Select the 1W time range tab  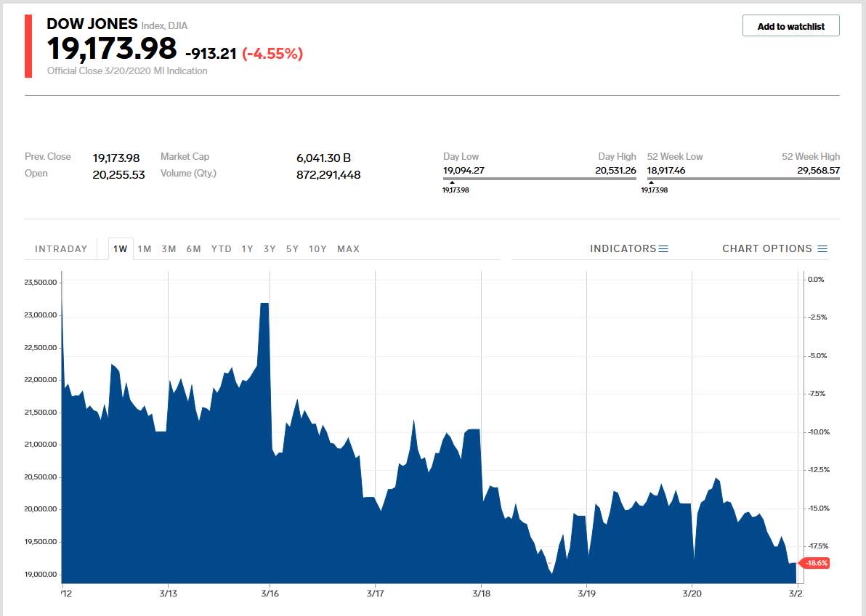coord(120,249)
